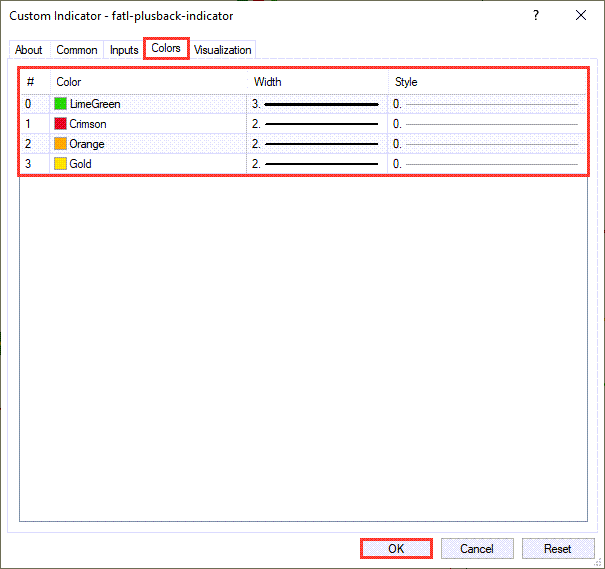Viewport: 605px width, 569px height.
Task: Open line style for Orange row
Action: tap(487, 144)
